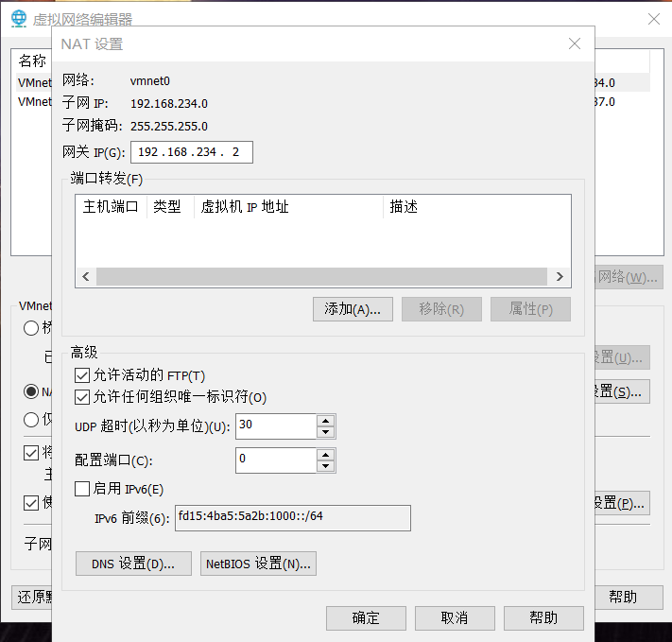The image size is (672, 642).
Task: Increase 配置端口 value with up arrow
Action: pos(326,455)
